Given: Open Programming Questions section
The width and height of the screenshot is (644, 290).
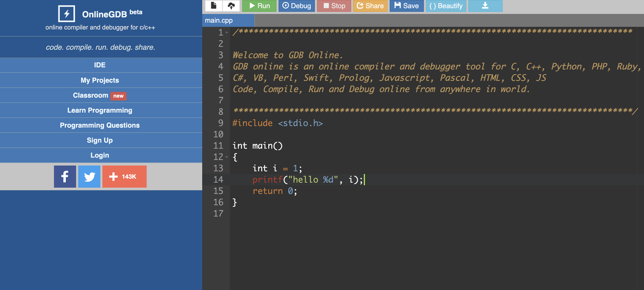Looking at the screenshot, I should [100, 125].
